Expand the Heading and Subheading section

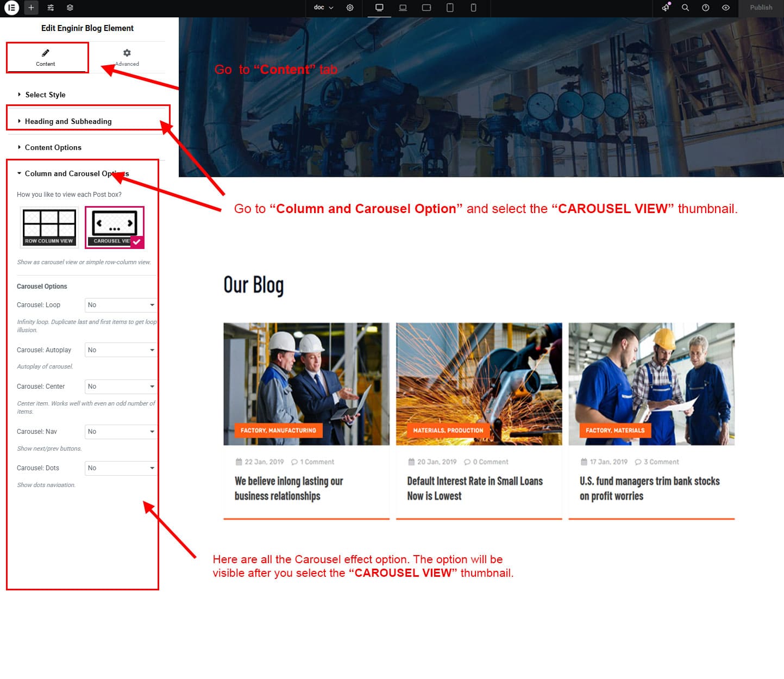click(68, 121)
